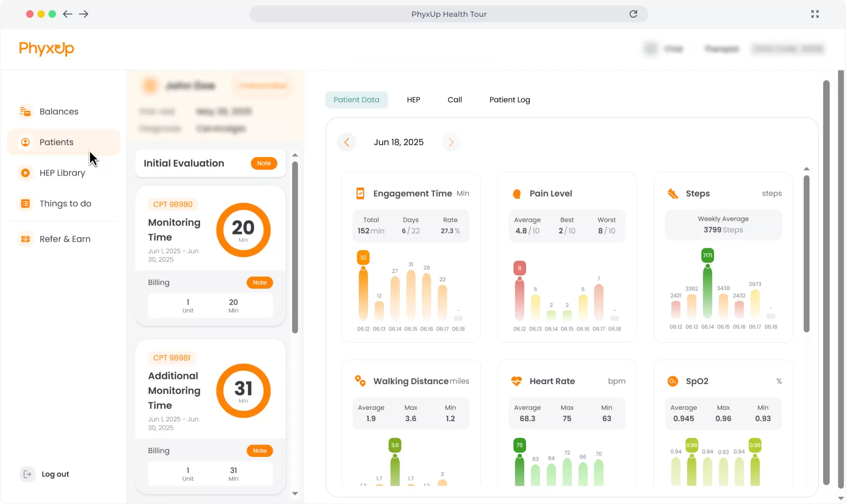The image size is (846, 504).
Task: Open Things to do via its list icon
Action: pos(26,203)
